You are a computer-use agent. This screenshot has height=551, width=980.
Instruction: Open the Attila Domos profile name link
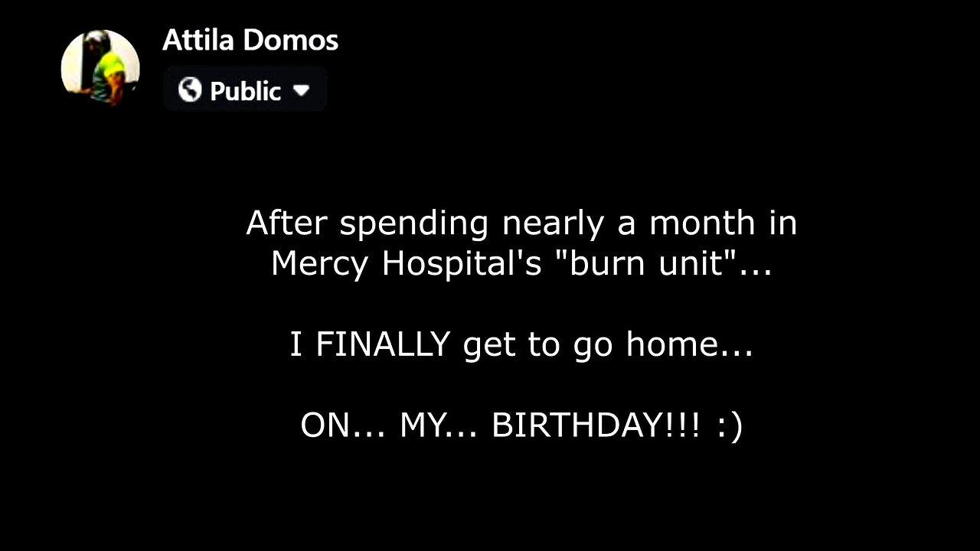(250, 41)
